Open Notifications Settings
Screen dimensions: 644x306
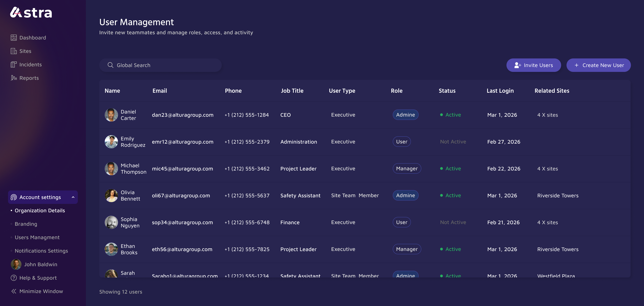(x=41, y=250)
